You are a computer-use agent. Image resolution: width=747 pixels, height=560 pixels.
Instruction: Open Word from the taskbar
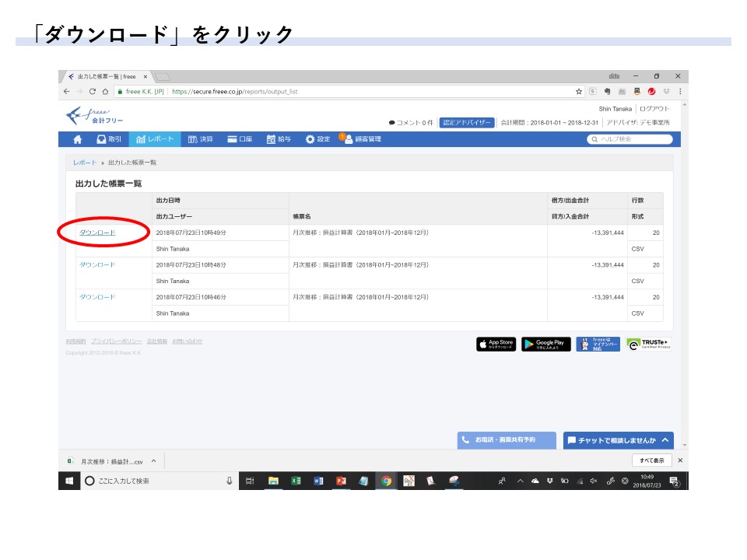click(318, 481)
